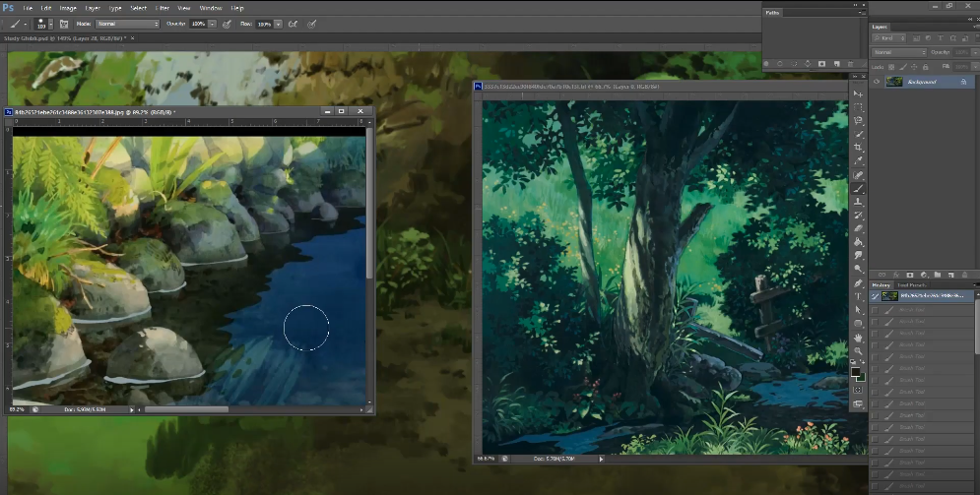Switch to the Tool Presets tab

(914, 285)
